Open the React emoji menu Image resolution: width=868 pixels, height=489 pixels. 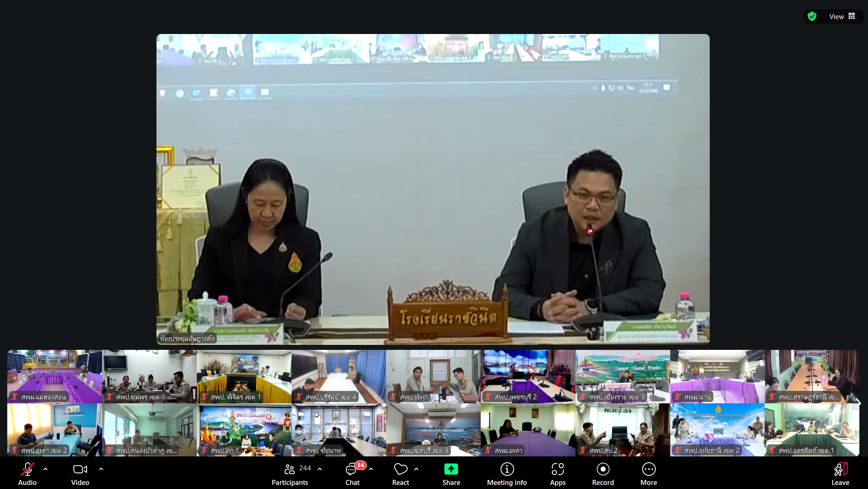tap(400, 474)
